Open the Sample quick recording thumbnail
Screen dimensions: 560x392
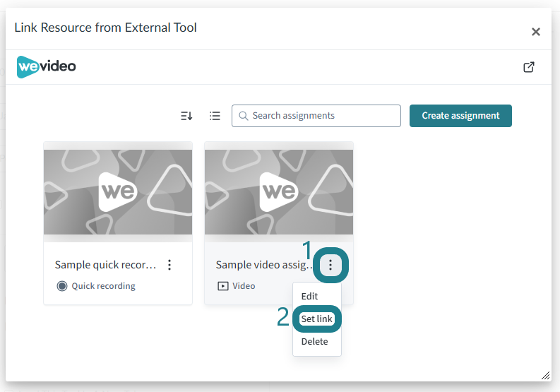tap(118, 192)
